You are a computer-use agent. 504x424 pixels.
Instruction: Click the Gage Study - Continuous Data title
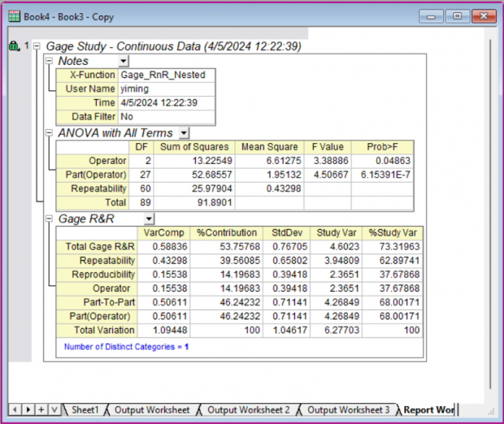(174, 46)
